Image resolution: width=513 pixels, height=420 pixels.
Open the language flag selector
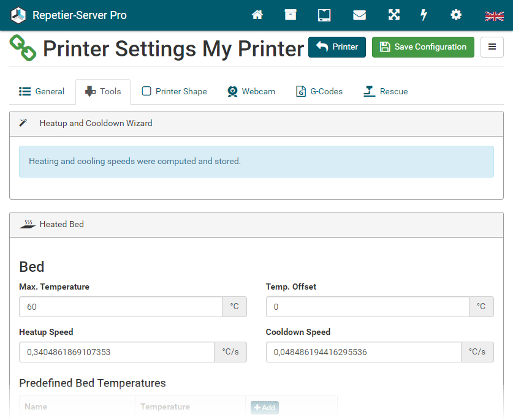494,16
